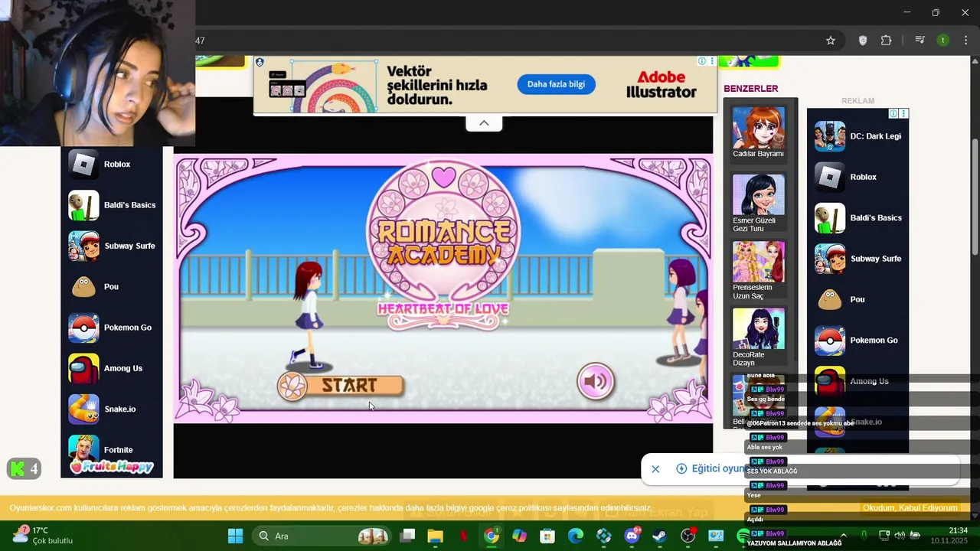Open Pokemon Go in the REKLAM ad panel
Image resolution: width=980 pixels, height=551 pixels.
click(858, 341)
